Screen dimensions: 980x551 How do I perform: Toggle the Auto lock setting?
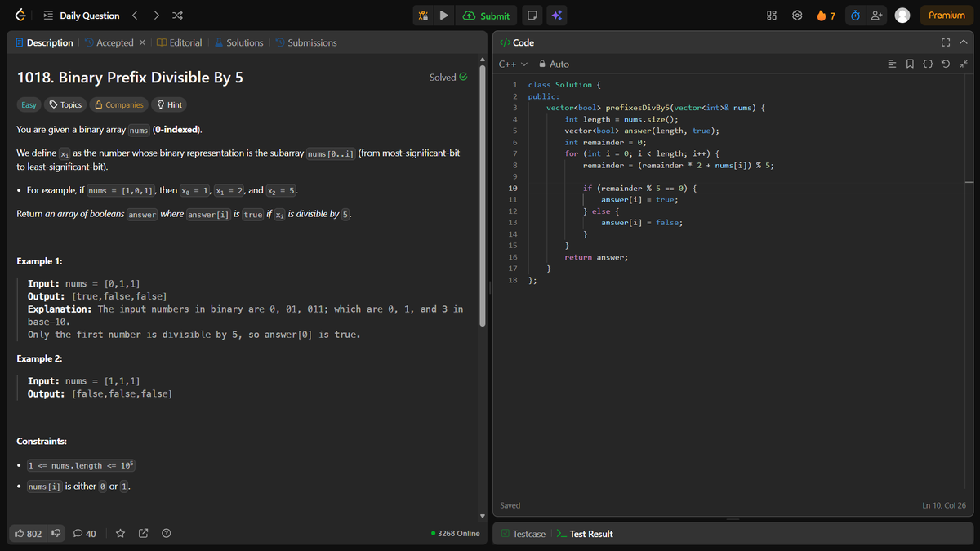point(555,64)
